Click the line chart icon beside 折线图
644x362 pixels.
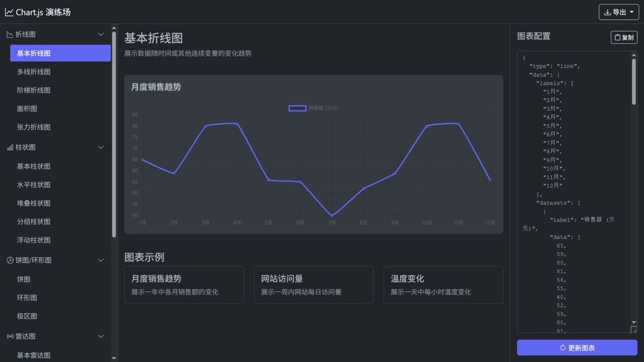pyautogui.click(x=10, y=34)
